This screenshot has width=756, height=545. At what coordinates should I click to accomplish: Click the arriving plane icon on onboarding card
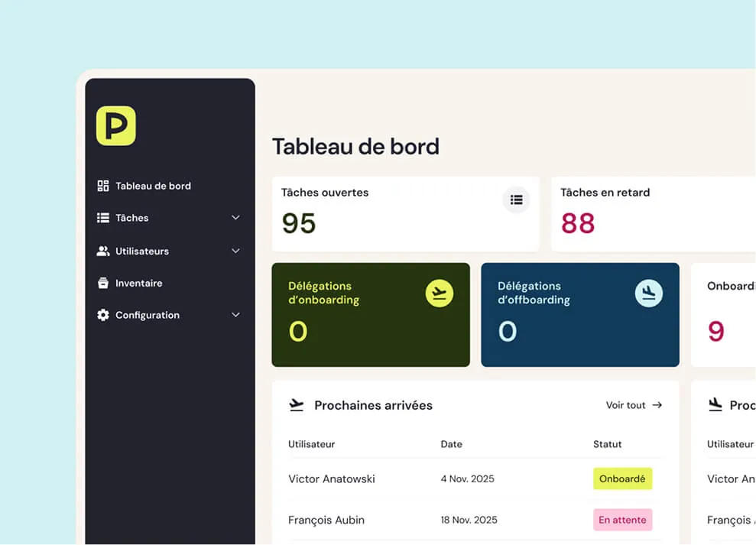(x=438, y=293)
